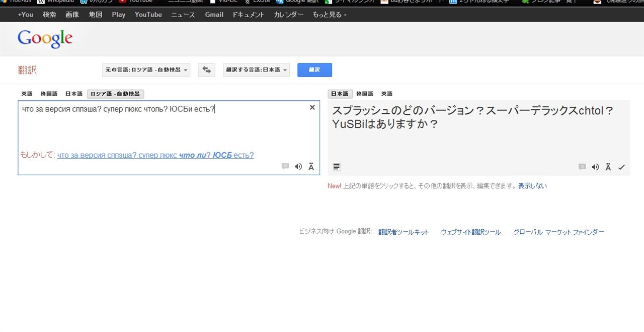The width and height of the screenshot is (644, 332).
Task: Click the 表示しない link
Action: pyautogui.click(x=532, y=186)
